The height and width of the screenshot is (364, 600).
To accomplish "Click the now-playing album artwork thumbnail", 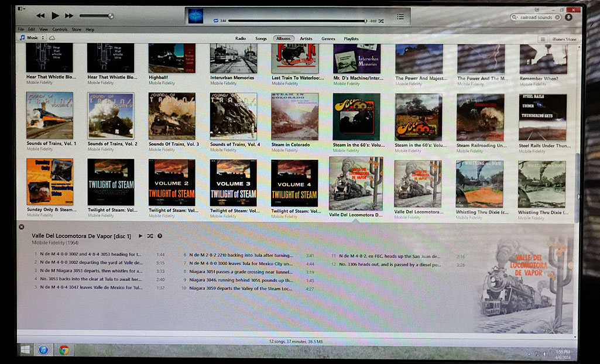I will click(x=196, y=16).
